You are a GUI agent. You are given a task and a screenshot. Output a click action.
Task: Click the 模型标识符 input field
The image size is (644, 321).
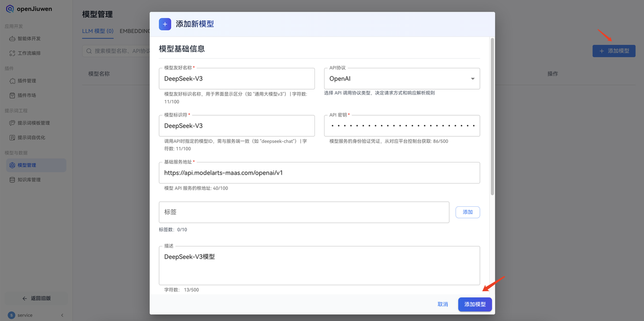[x=236, y=126]
